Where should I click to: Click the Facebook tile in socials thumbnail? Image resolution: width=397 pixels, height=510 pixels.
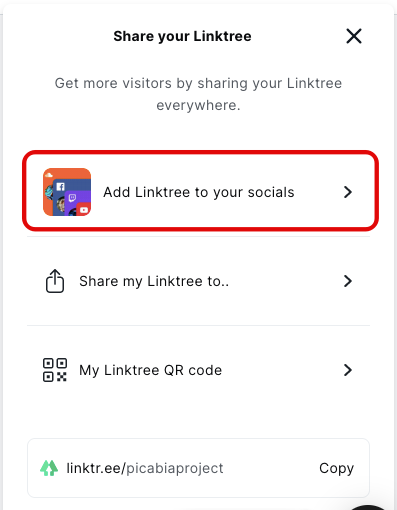[60, 187]
